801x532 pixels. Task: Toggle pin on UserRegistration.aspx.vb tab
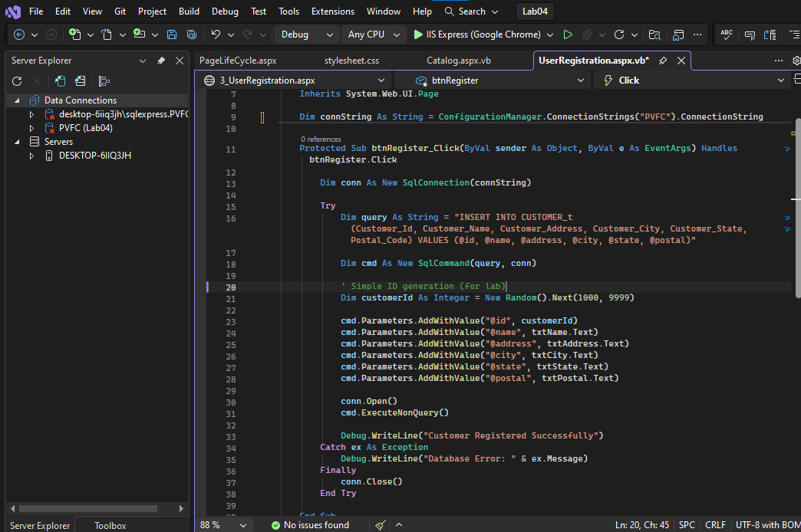(662, 61)
